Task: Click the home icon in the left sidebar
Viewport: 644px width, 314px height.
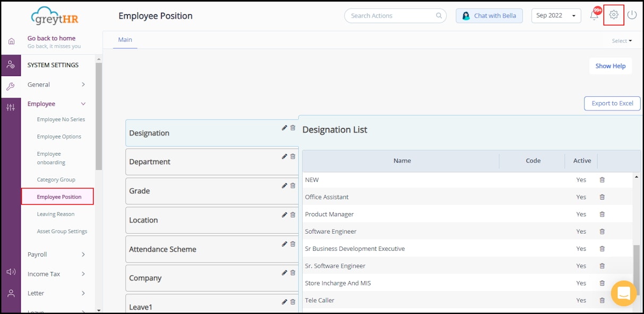Action: click(11, 40)
